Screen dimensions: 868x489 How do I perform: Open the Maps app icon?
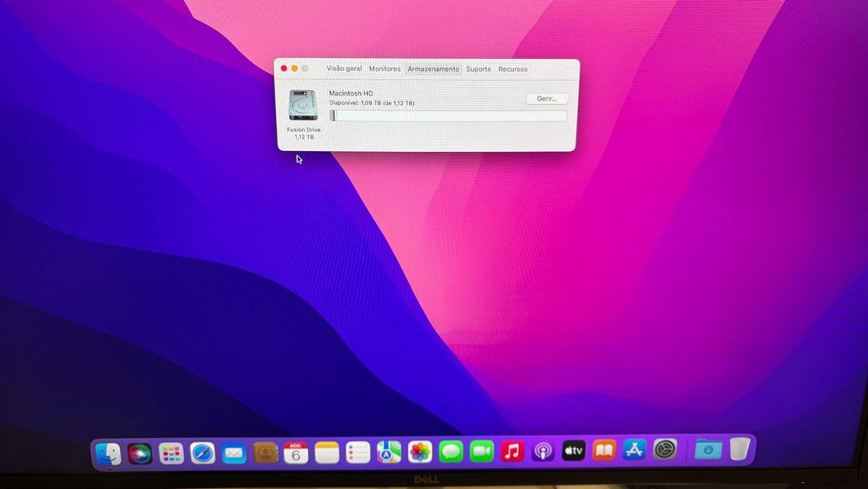click(x=389, y=453)
